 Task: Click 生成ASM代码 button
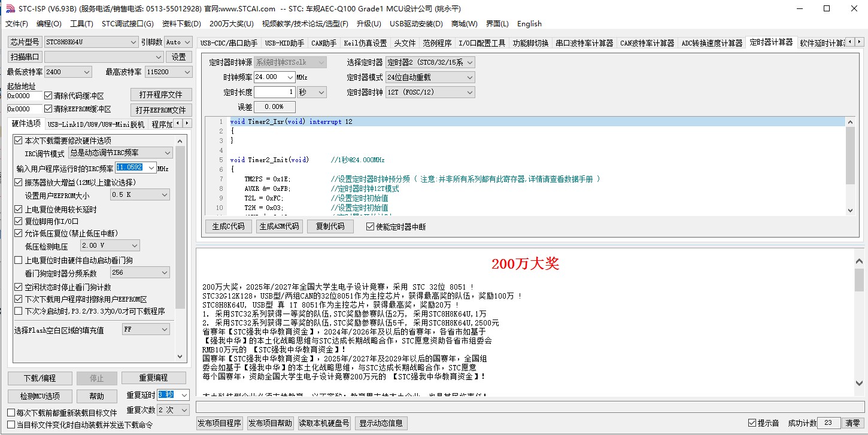[x=279, y=226]
